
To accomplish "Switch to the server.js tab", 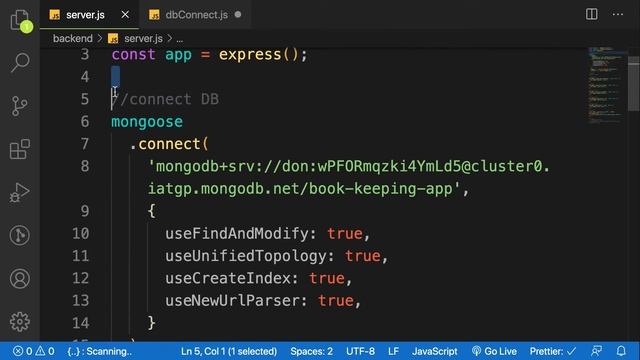I will point(85,15).
